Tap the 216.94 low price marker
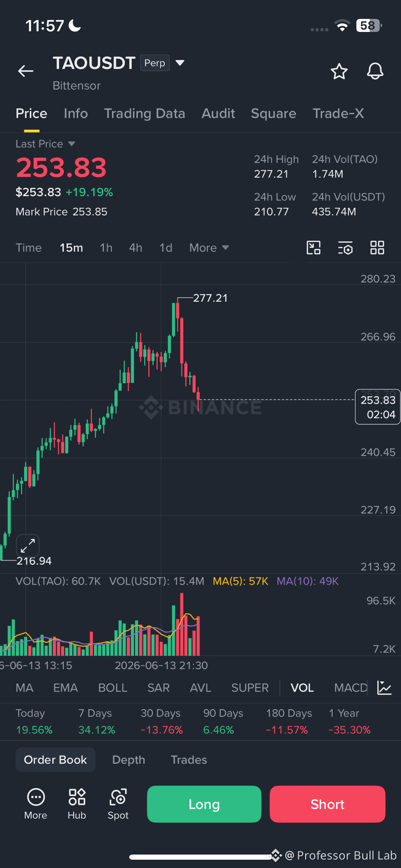The image size is (401, 868). click(34, 561)
